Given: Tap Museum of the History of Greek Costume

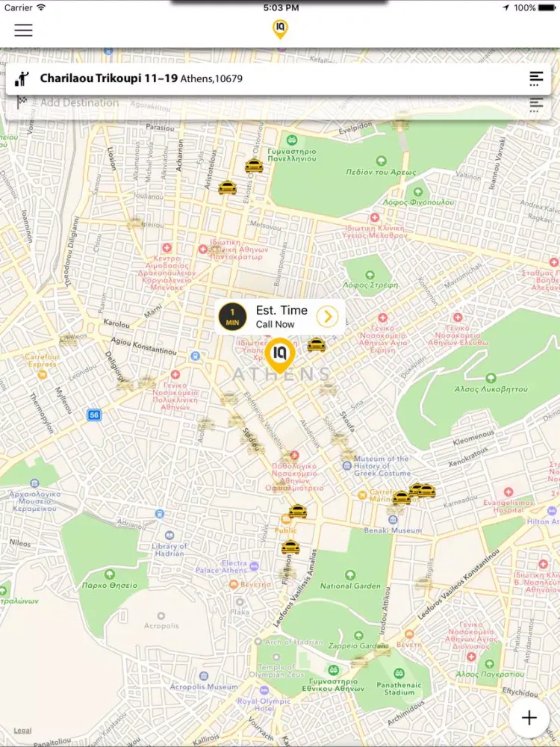Looking at the screenshot, I should pos(347,465).
